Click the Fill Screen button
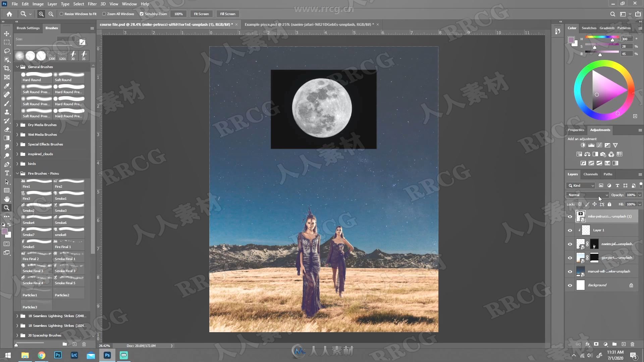 click(227, 14)
